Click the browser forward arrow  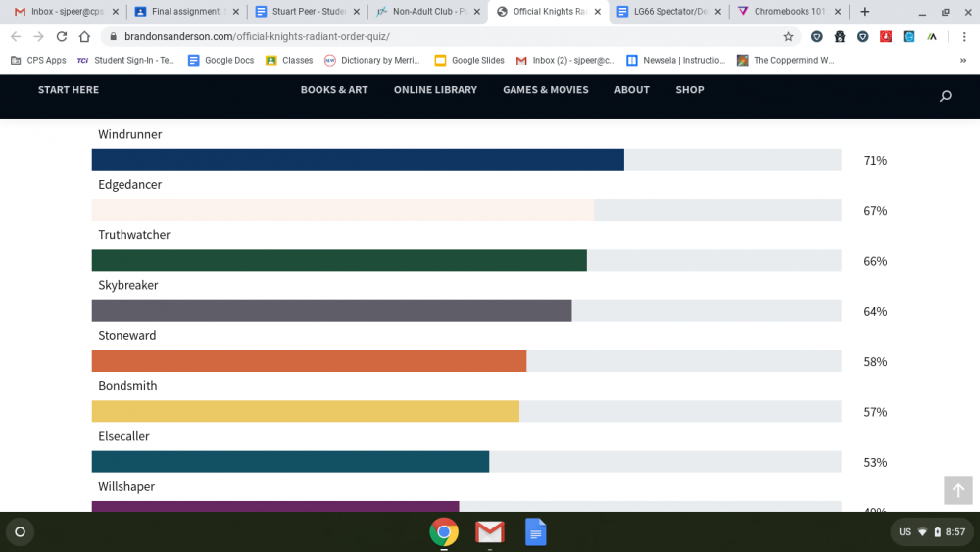click(x=39, y=37)
